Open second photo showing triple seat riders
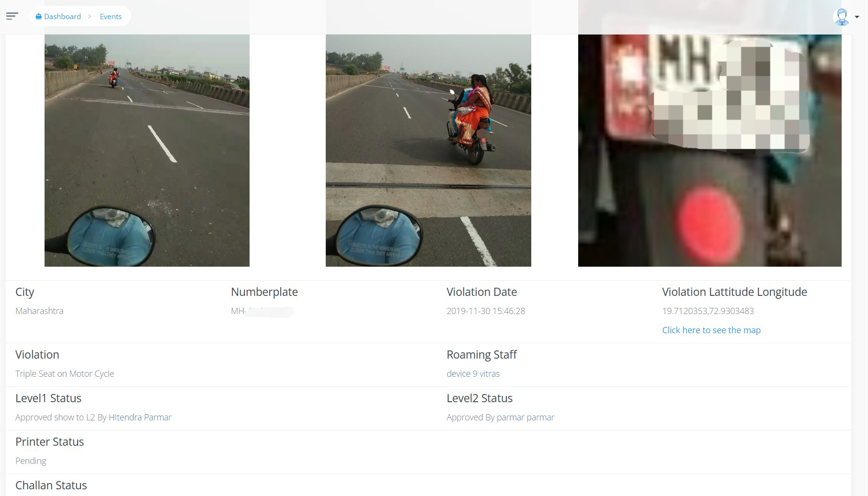 (428, 150)
